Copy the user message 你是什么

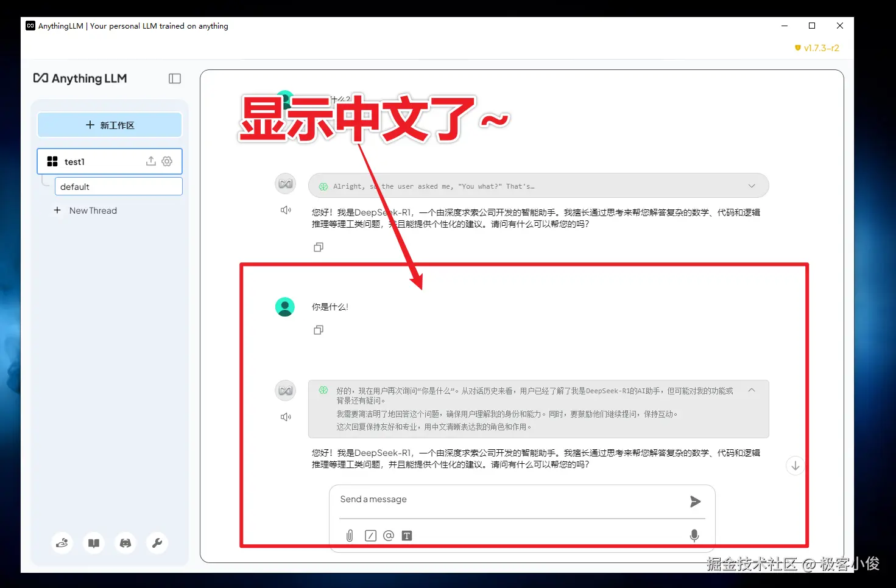319,330
